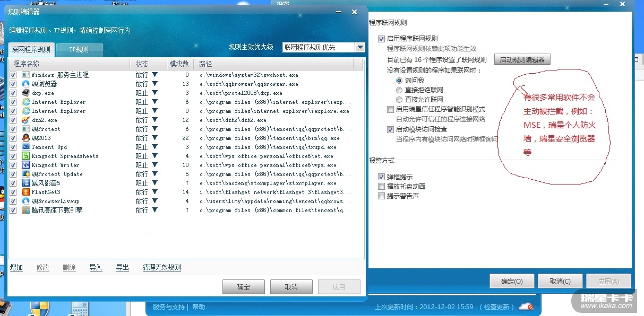This screenshot has height=316, width=644.
Task: Click the 导出 link
Action: coord(123,268)
